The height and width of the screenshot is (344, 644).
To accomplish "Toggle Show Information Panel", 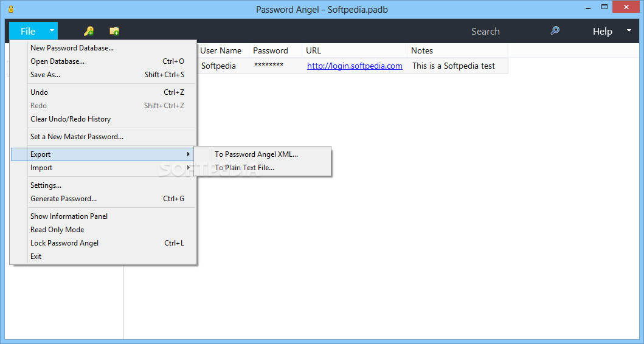I will (x=103, y=216).
